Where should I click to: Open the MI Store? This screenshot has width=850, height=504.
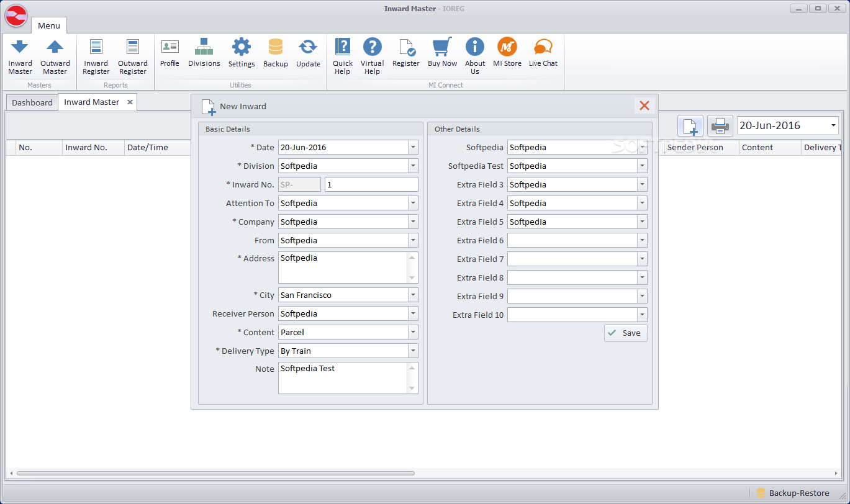tap(507, 53)
